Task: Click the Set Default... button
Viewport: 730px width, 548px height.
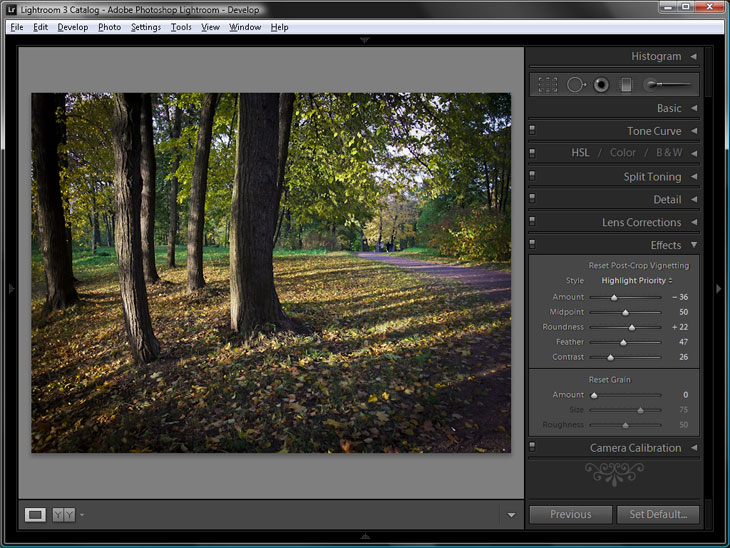Action: click(658, 514)
